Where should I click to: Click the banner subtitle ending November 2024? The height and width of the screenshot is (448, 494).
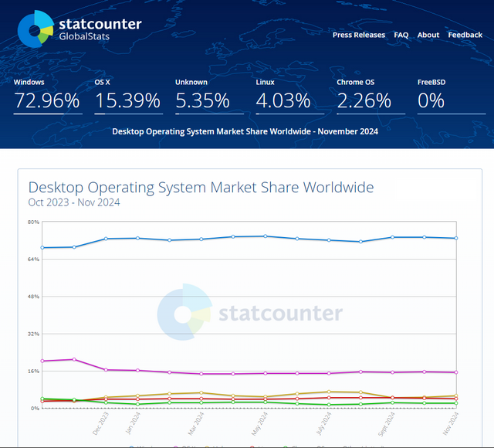click(x=245, y=131)
